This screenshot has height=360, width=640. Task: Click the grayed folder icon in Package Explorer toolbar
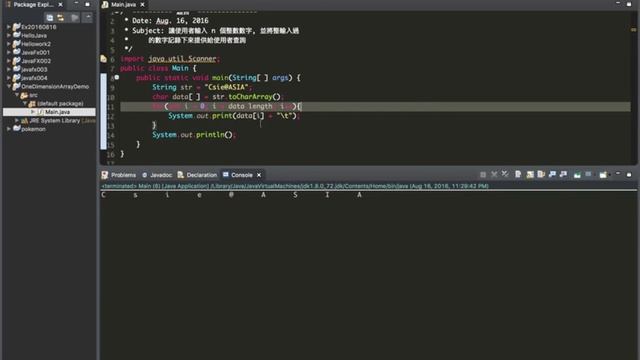pos(75,18)
